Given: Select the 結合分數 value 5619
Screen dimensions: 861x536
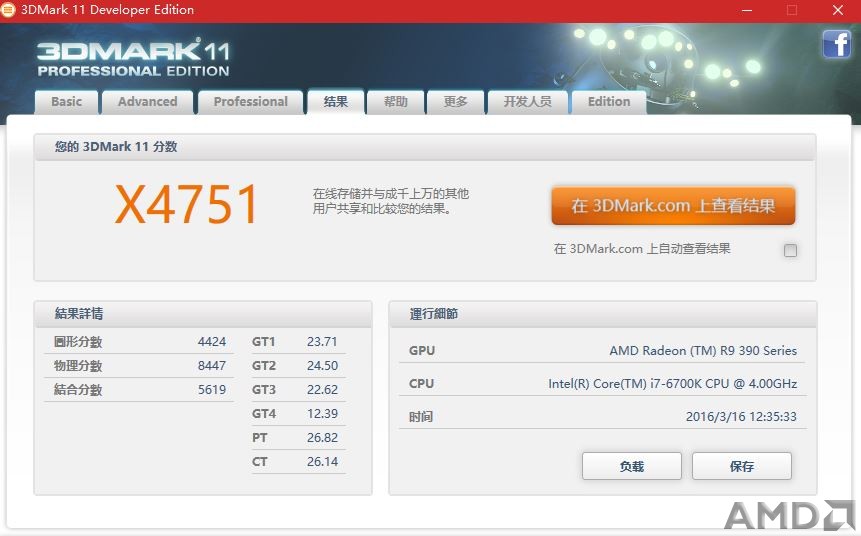Looking at the screenshot, I should (212, 390).
